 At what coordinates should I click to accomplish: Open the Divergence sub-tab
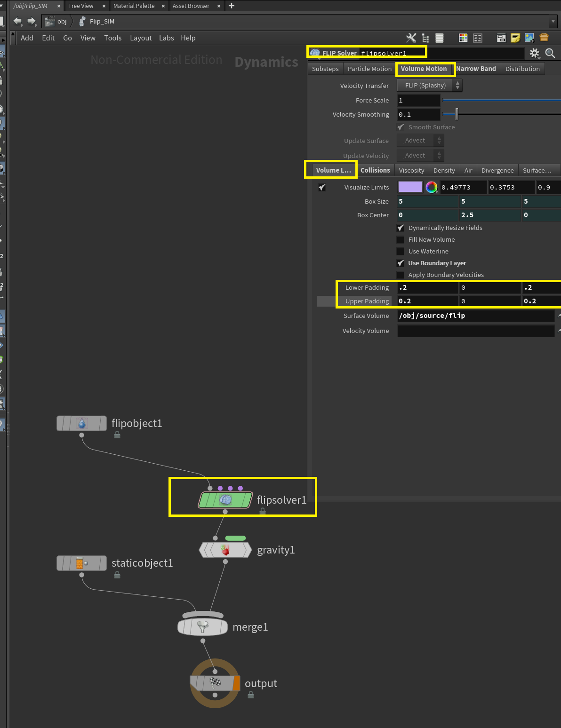497,170
